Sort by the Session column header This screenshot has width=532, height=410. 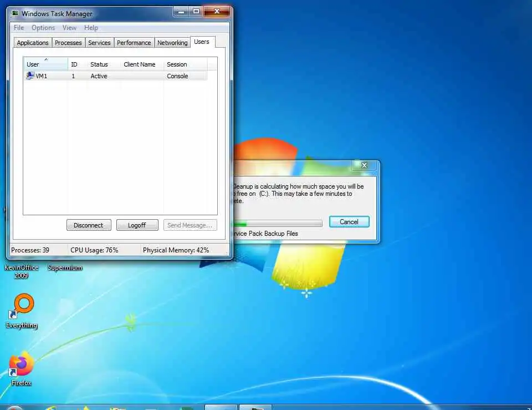[x=185, y=64]
